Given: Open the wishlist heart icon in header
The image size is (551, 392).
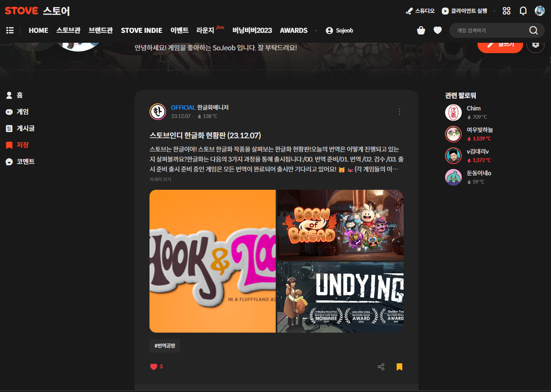Looking at the screenshot, I should pyautogui.click(x=438, y=30).
